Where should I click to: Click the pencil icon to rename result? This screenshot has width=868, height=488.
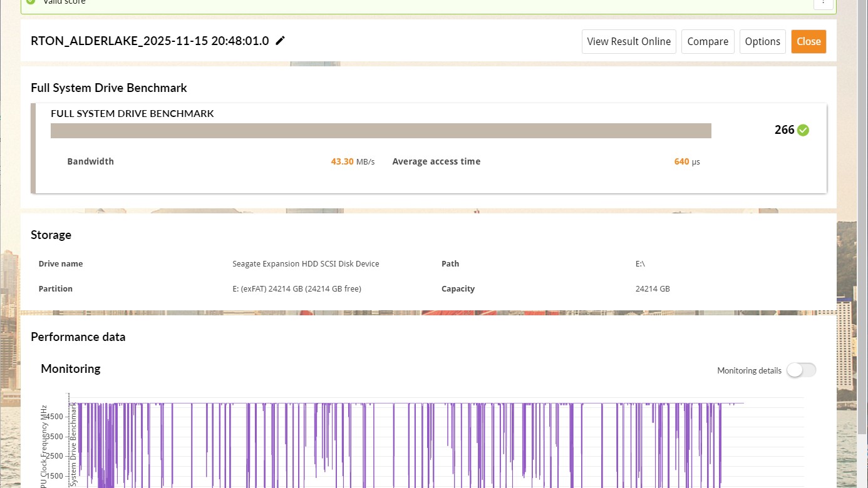281,41
